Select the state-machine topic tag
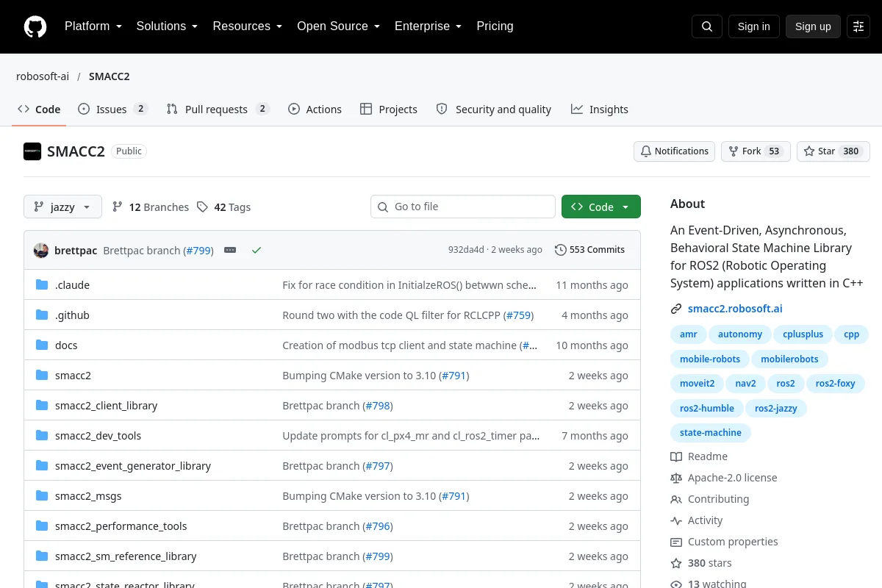Viewport: 882px width, 588px height. (x=711, y=433)
